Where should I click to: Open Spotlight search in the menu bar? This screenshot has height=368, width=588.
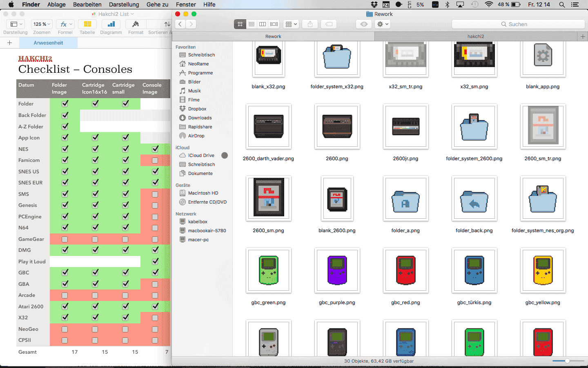562,4
